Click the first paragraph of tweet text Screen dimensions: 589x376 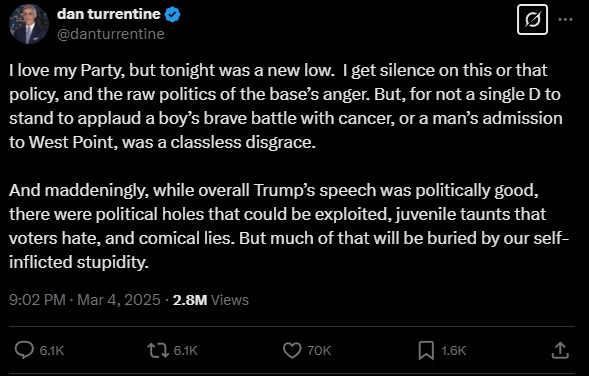[286, 106]
